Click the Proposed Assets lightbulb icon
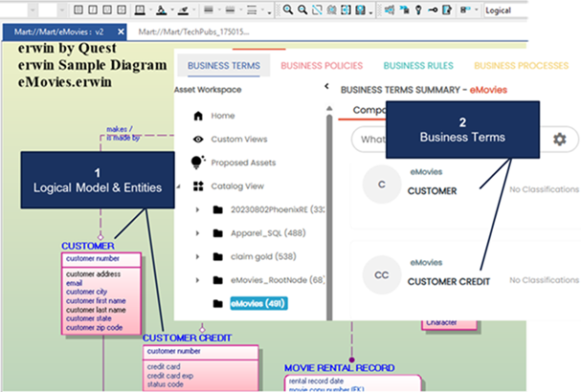Screen dimensions: 581x392 pyautogui.click(x=198, y=163)
